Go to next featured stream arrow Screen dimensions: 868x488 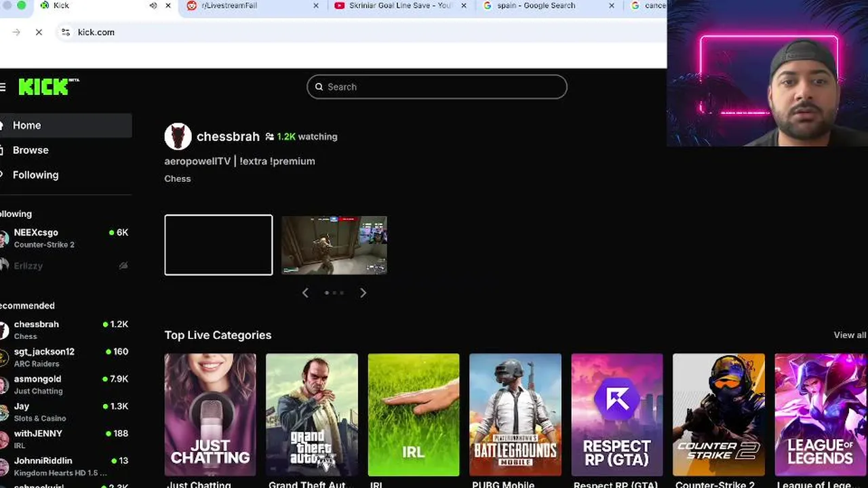[363, 293]
